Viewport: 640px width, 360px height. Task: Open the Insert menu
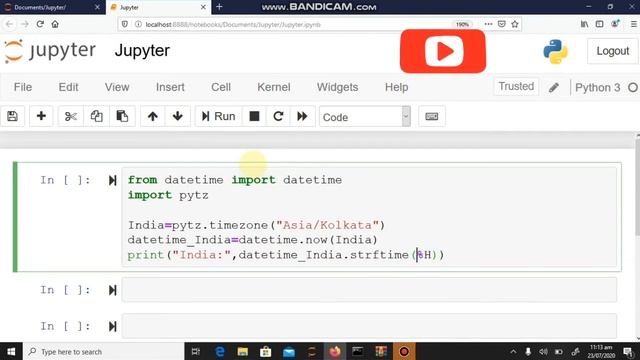click(x=170, y=87)
